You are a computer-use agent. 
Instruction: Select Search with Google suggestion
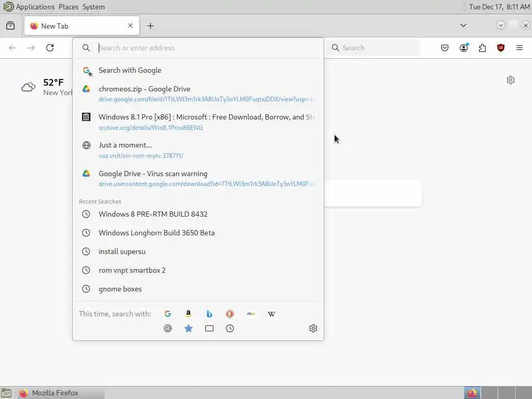tap(198, 70)
